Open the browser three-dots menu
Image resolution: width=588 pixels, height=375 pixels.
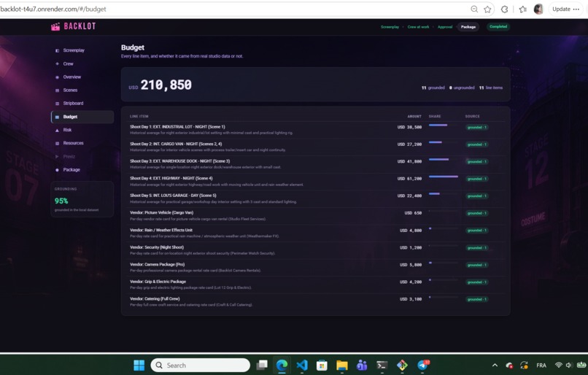tap(576, 9)
